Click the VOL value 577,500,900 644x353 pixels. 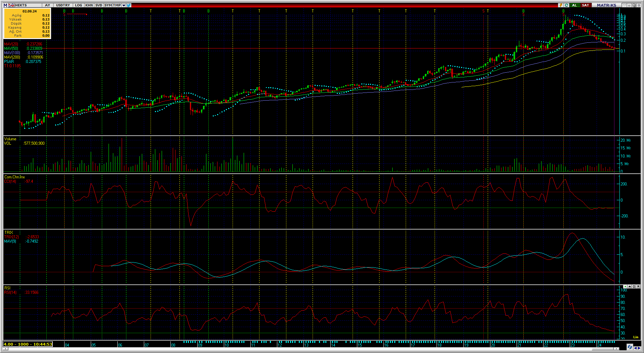(34, 143)
